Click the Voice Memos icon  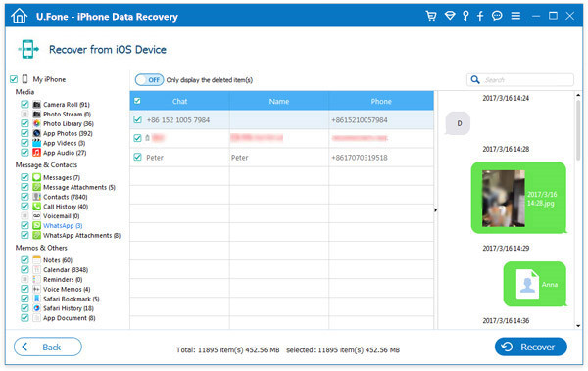(37, 289)
